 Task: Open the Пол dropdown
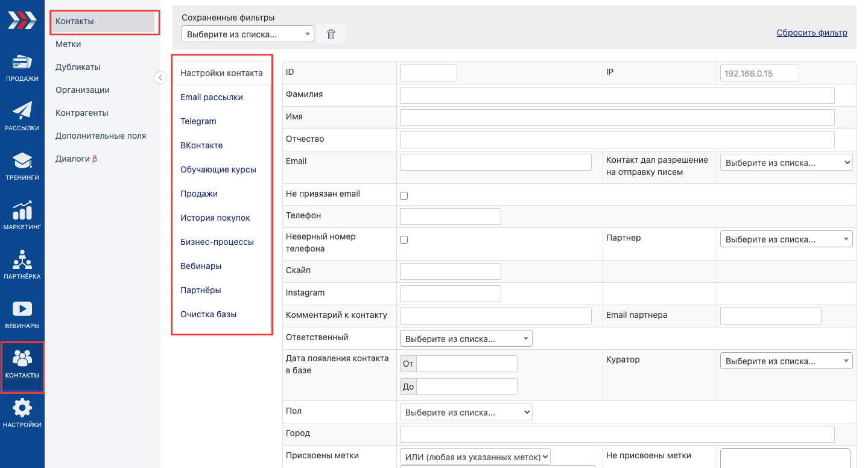[x=466, y=413]
